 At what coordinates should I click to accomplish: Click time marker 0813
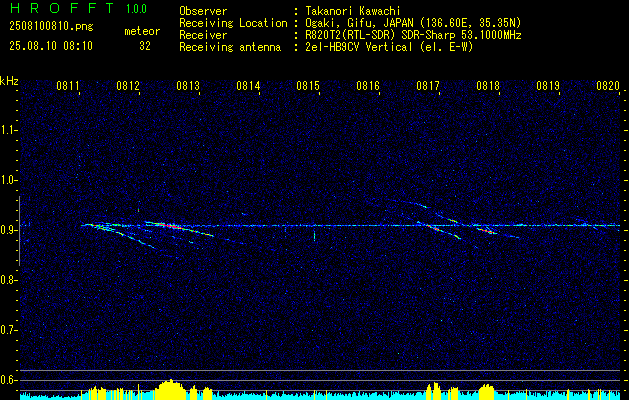point(188,85)
